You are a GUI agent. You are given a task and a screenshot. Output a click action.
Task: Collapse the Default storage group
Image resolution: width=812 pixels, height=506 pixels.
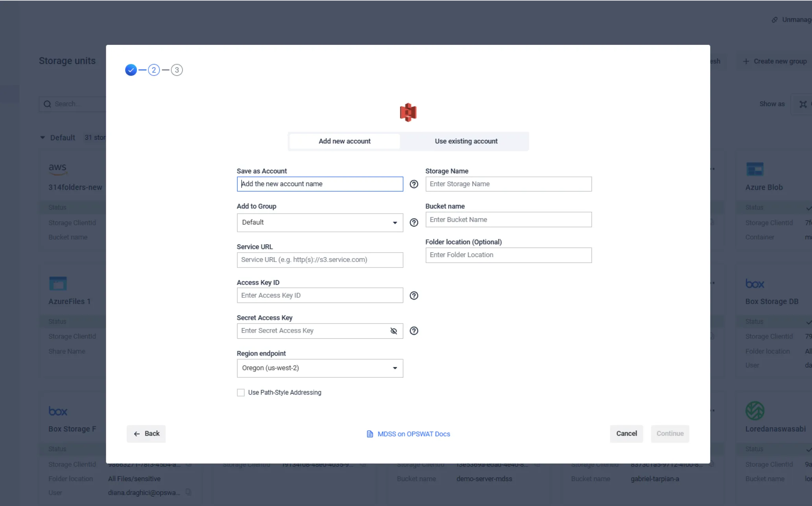click(x=42, y=137)
